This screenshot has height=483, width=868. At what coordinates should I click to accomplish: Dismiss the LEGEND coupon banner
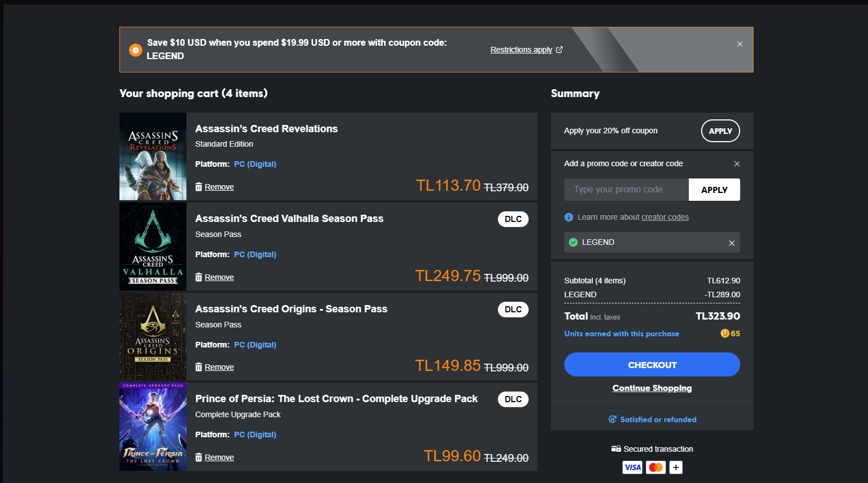(x=740, y=44)
